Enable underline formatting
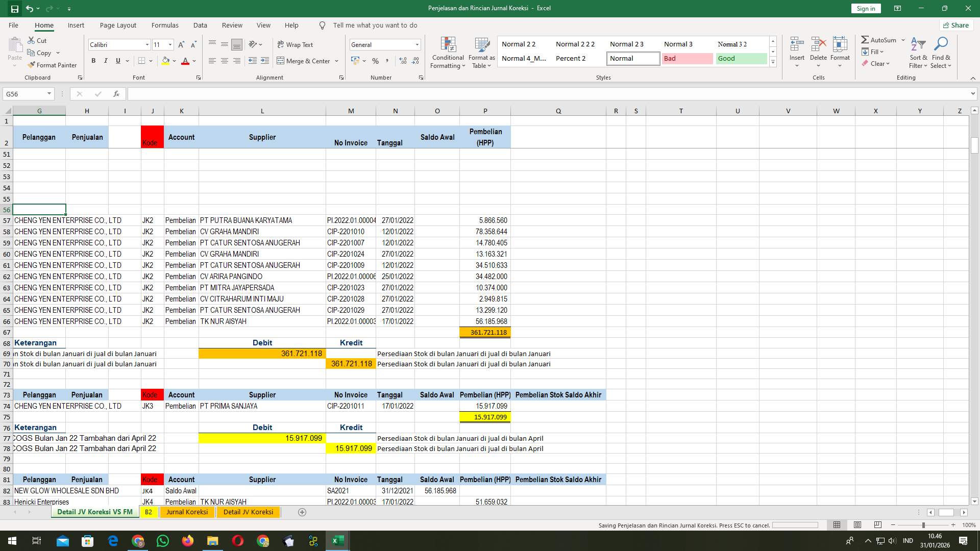This screenshot has width=980, height=551. click(117, 61)
